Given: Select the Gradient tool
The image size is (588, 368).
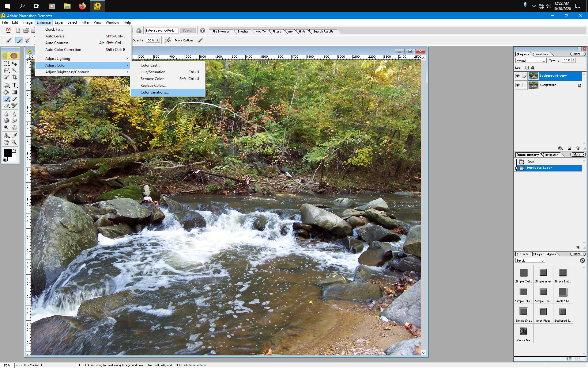Looking at the screenshot, I should coord(14,92).
